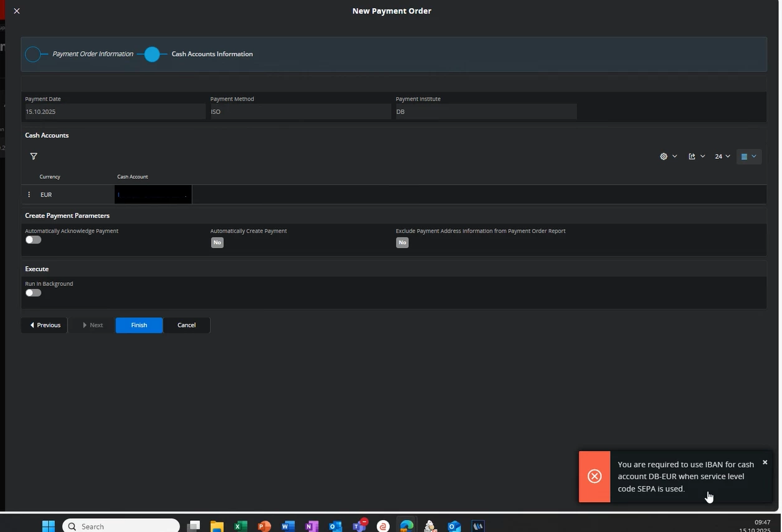Open Task View from taskbar
The width and height of the screenshot is (782, 532).
coord(194,526)
